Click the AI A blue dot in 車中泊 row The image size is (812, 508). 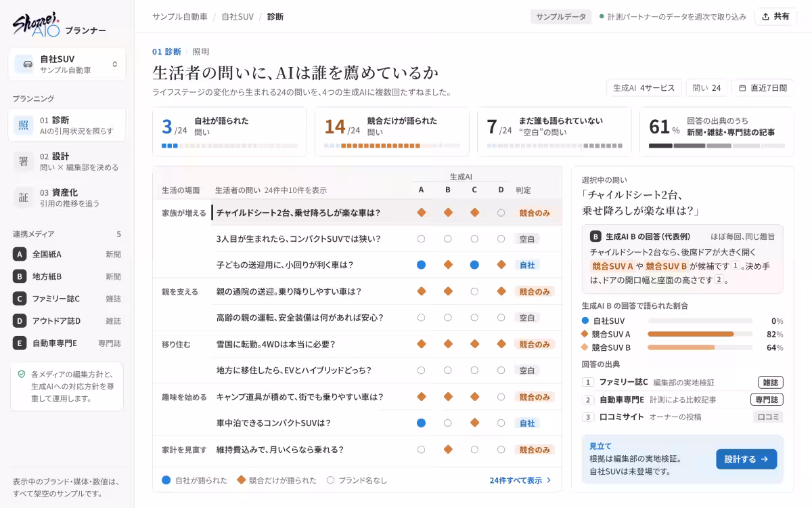coord(421,423)
